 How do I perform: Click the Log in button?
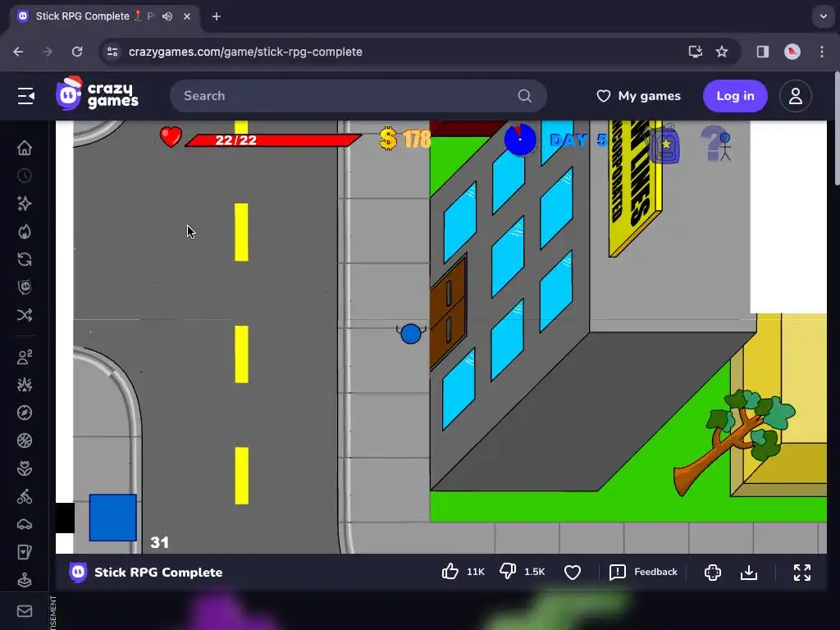coord(735,96)
